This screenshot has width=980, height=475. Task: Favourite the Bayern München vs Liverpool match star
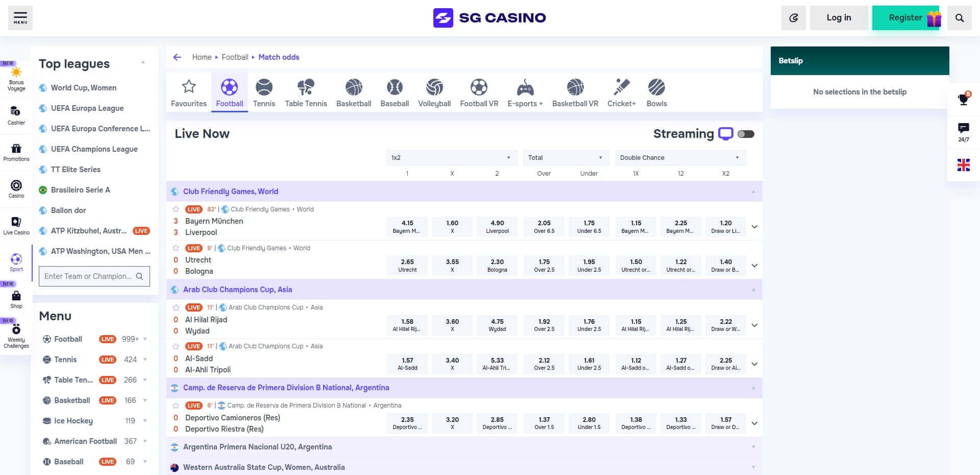(176, 209)
